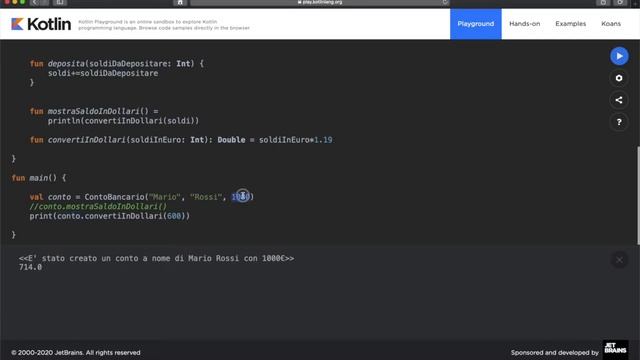Click the soldi+=soldiDaDepositare statement

tap(103, 73)
